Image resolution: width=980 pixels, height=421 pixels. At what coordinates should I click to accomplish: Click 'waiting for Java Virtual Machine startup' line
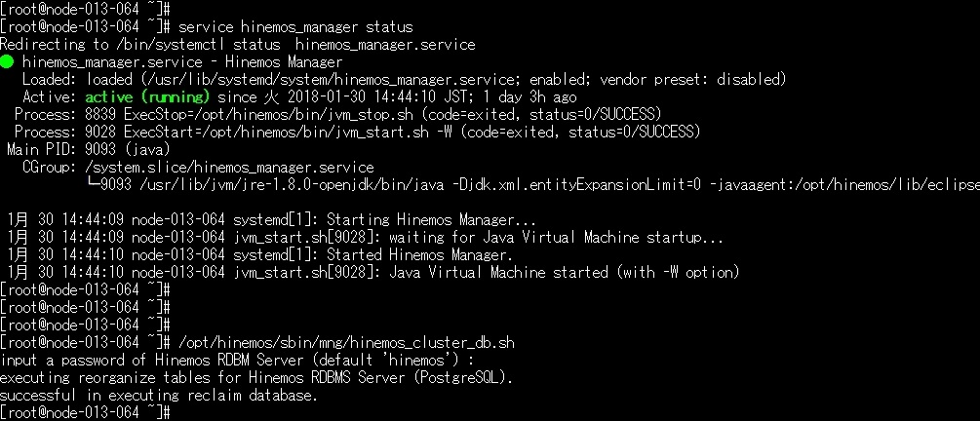tap(366, 238)
